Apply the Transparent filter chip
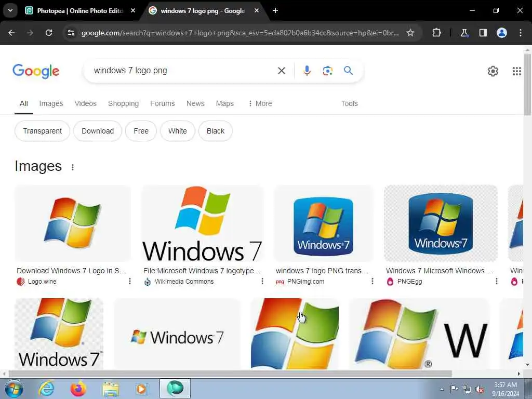The image size is (532, 399). pos(43,131)
